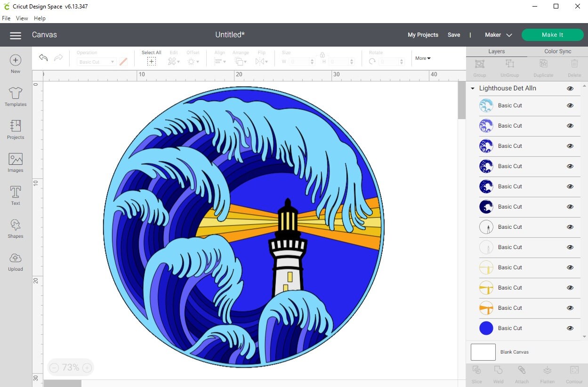Browse Images from the sidebar
588x387 pixels.
click(x=15, y=162)
